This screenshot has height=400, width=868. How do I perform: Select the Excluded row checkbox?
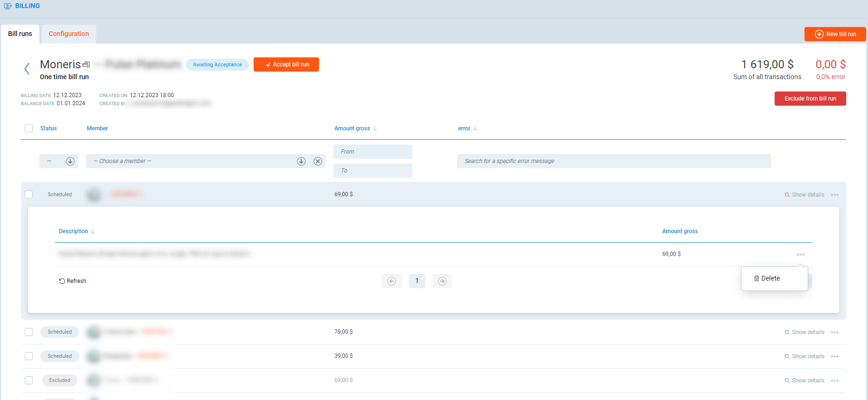29,381
